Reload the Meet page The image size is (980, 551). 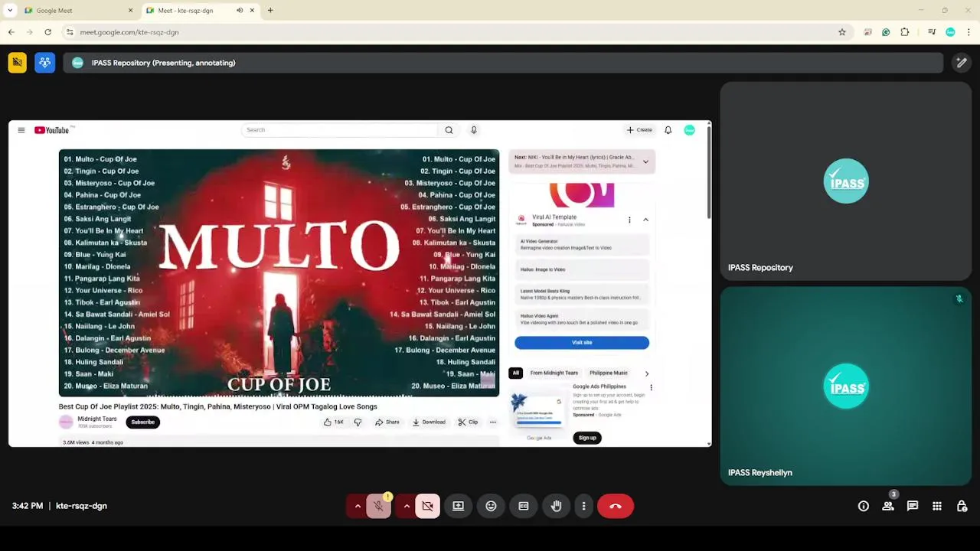pos(47,32)
